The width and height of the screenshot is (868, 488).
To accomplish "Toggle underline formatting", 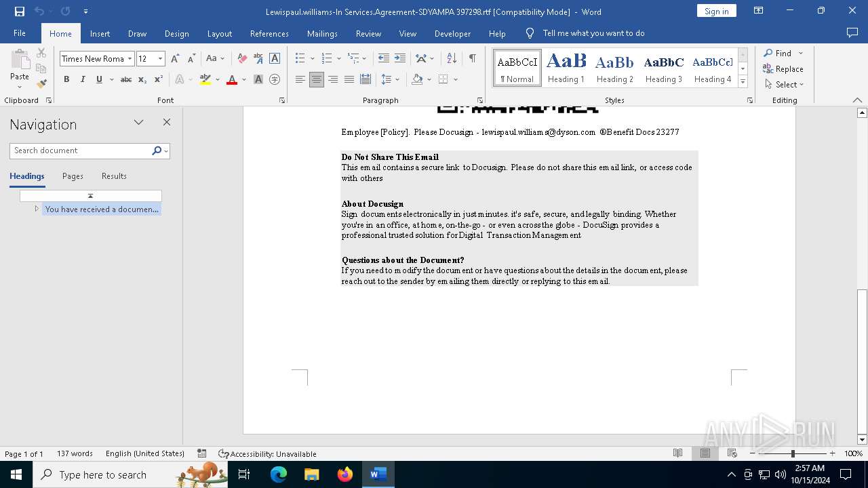I will pos(99,79).
